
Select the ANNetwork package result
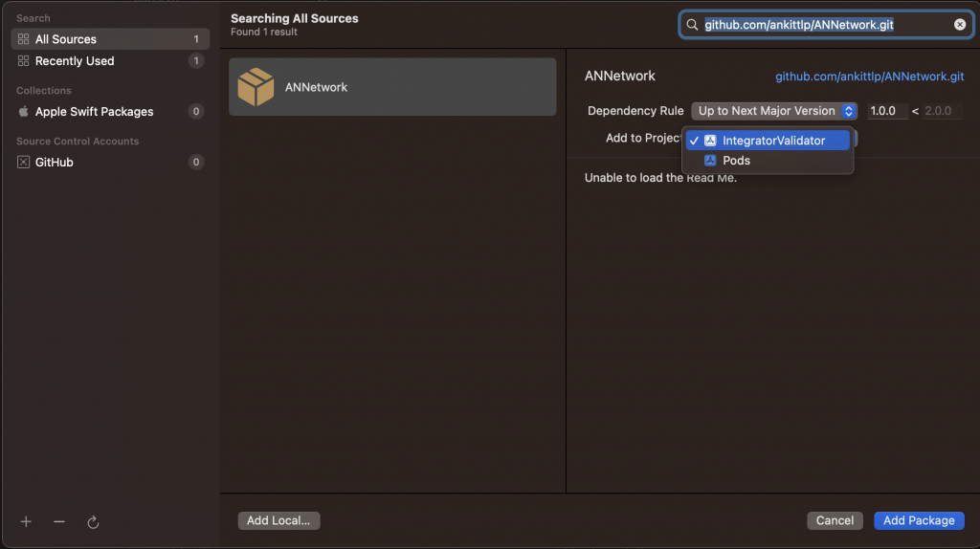pos(392,87)
